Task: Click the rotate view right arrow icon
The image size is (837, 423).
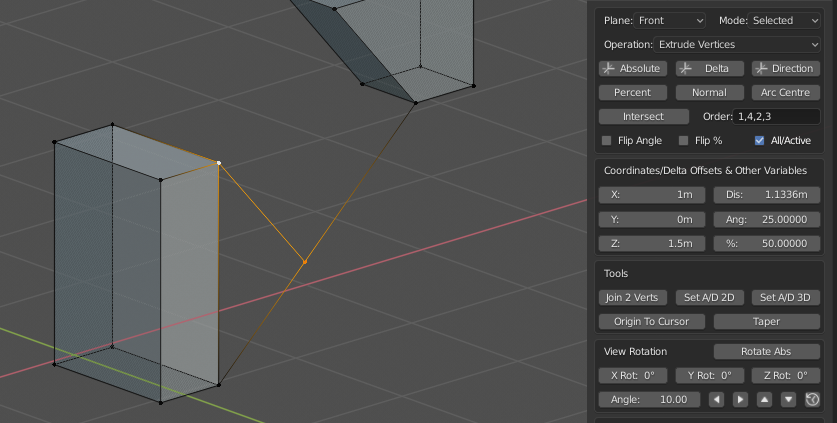Action: click(740, 400)
